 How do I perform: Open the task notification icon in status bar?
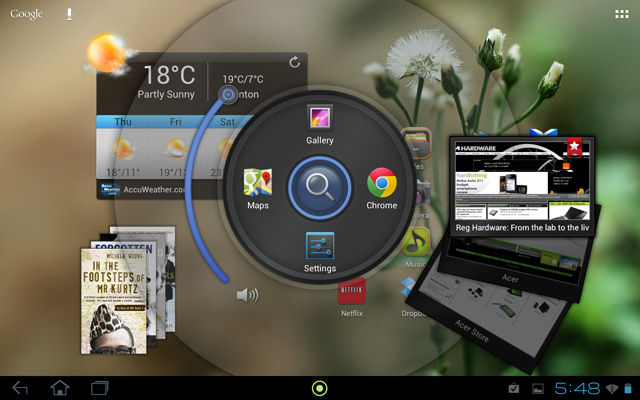coord(513,389)
